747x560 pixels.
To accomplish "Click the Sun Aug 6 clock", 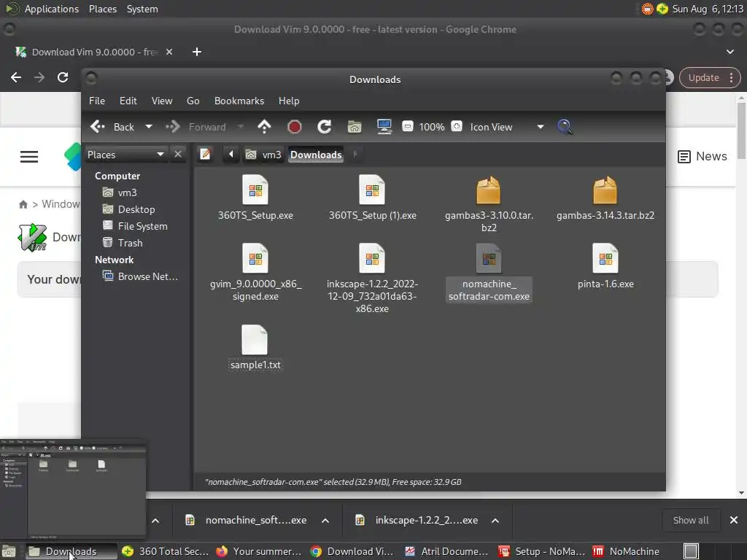I will [x=708, y=9].
